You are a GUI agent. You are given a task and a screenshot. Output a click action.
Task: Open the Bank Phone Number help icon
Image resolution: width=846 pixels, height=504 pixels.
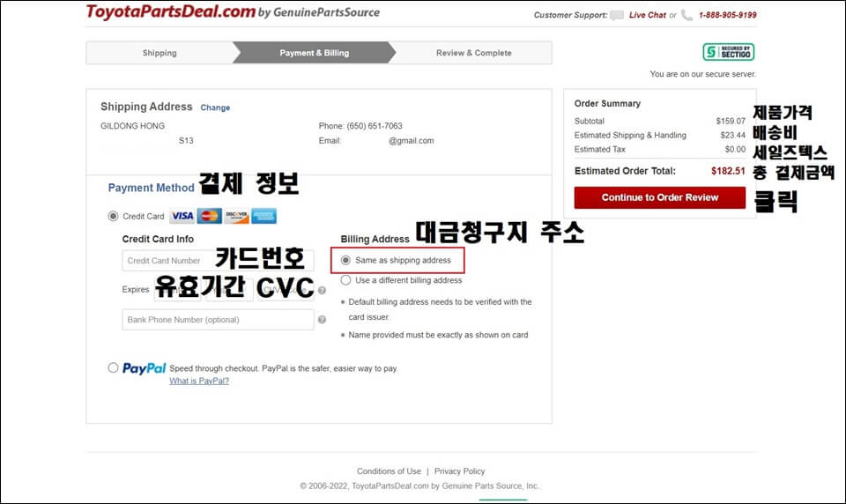(323, 320)
